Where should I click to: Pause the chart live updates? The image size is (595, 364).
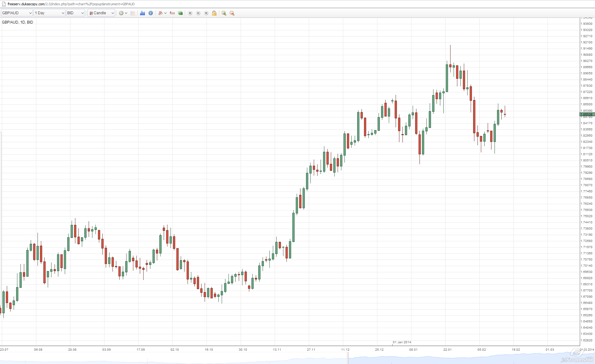(198, 13)
